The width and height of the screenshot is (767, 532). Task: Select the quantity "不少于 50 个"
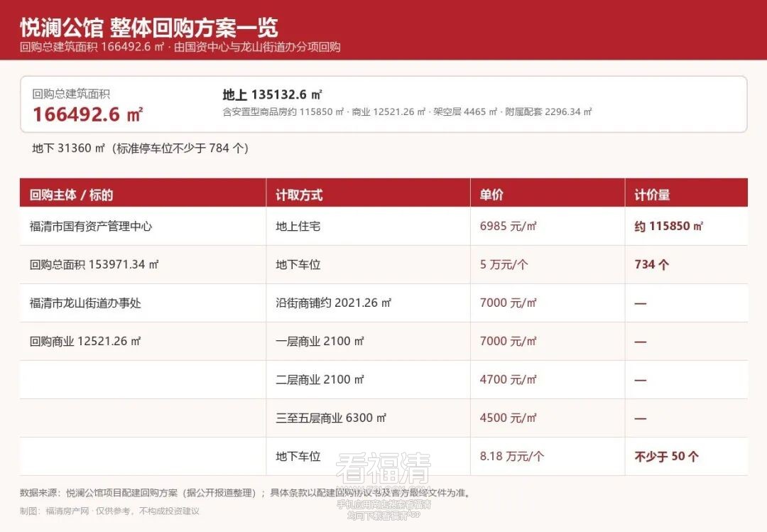coord(667,457)
